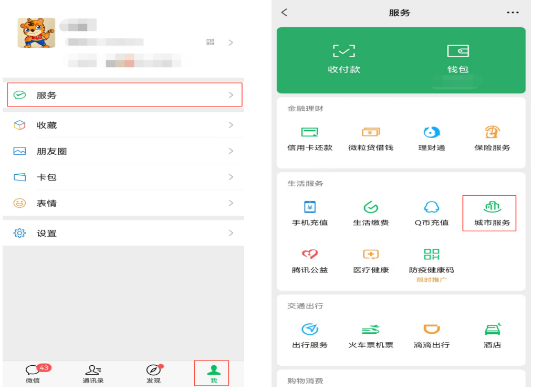This screenshot has height=392, width=533.
Task: Click the 金融理财 section heading
Action: click(x=305, y=109)
